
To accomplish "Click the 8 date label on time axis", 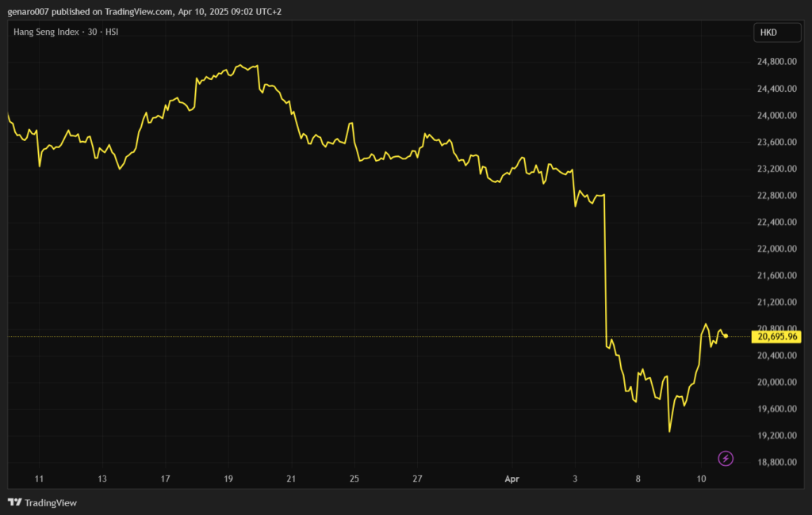I will click(x=638, y=479).
